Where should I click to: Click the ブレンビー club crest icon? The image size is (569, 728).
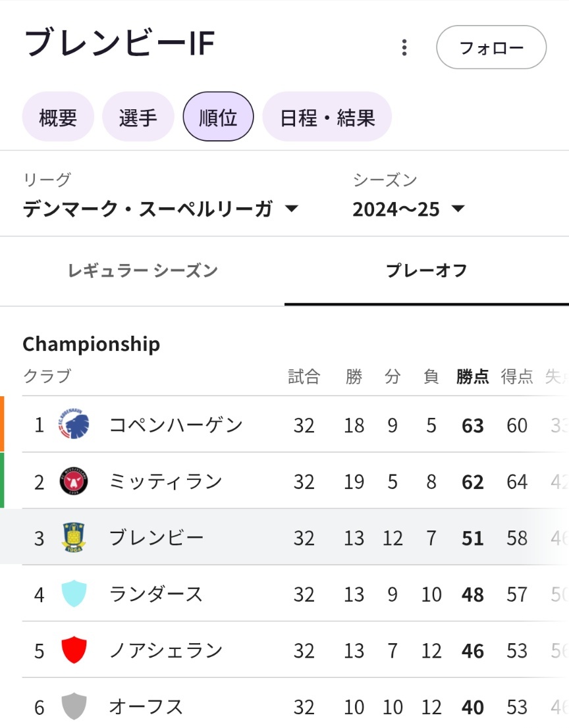[x=74, y=537]
